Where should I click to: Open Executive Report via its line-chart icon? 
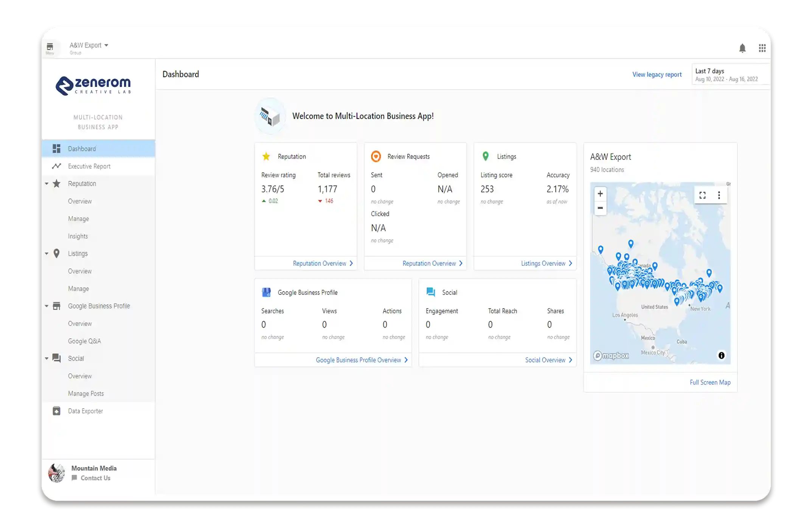point(56,166)
